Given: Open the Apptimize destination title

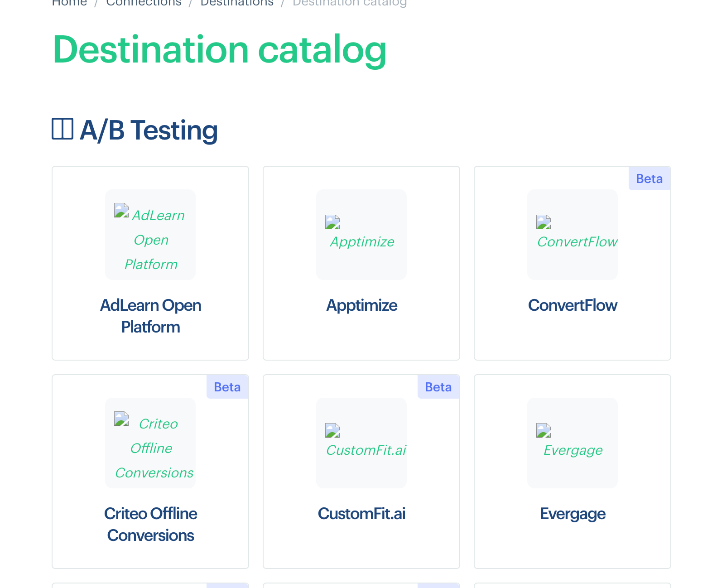Looking at the screenshot, I should (x=361, y=305).
